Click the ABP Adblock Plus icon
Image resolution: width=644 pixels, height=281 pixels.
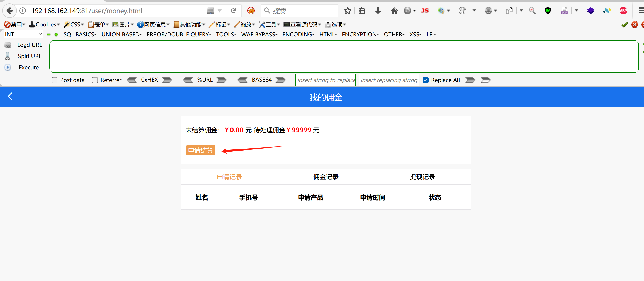point(623,11)
